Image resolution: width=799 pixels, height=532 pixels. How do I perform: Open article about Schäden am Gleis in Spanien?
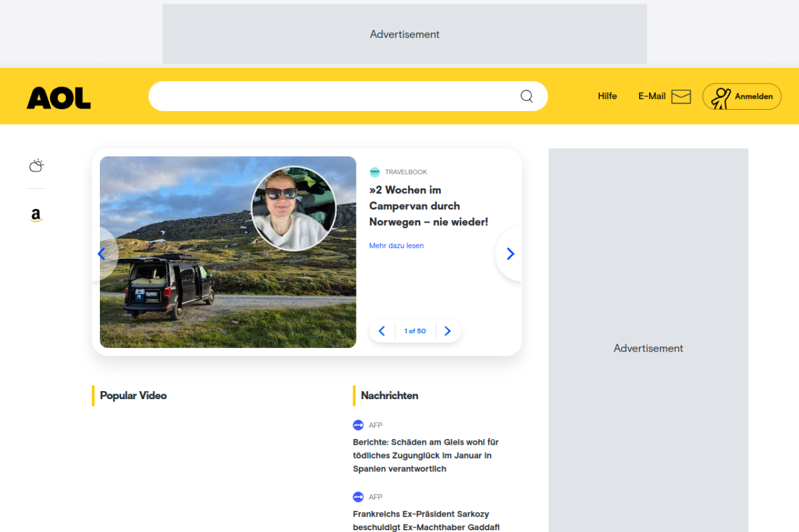(x=426, y=455)
